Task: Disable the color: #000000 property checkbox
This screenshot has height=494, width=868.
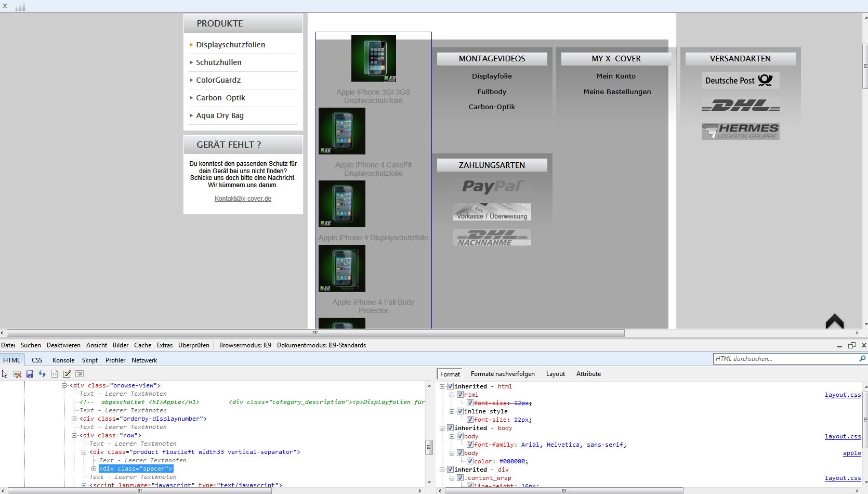Action: (469, 461)
